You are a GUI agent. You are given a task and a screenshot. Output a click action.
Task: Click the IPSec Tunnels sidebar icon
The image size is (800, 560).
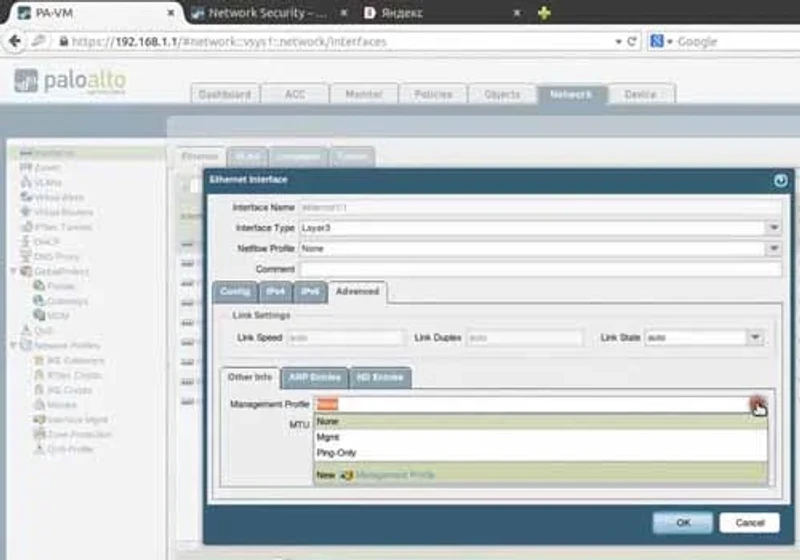tap(26, 226)
